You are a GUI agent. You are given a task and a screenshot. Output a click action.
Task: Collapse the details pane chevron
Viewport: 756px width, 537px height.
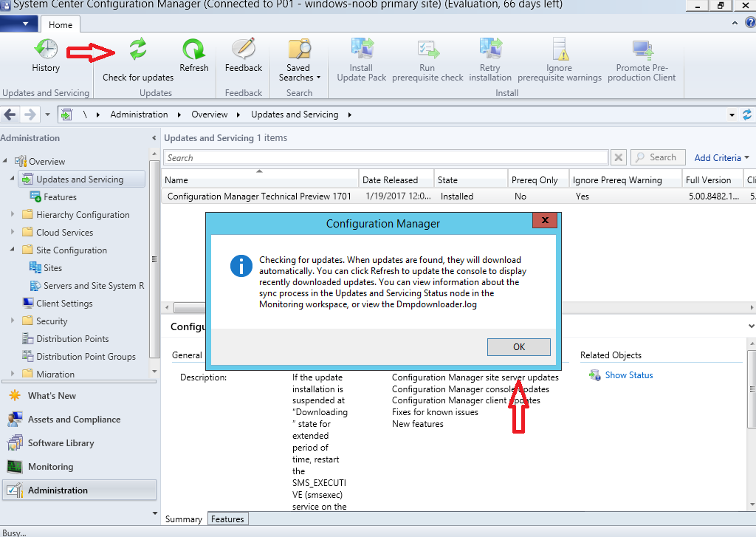[751, 326]
